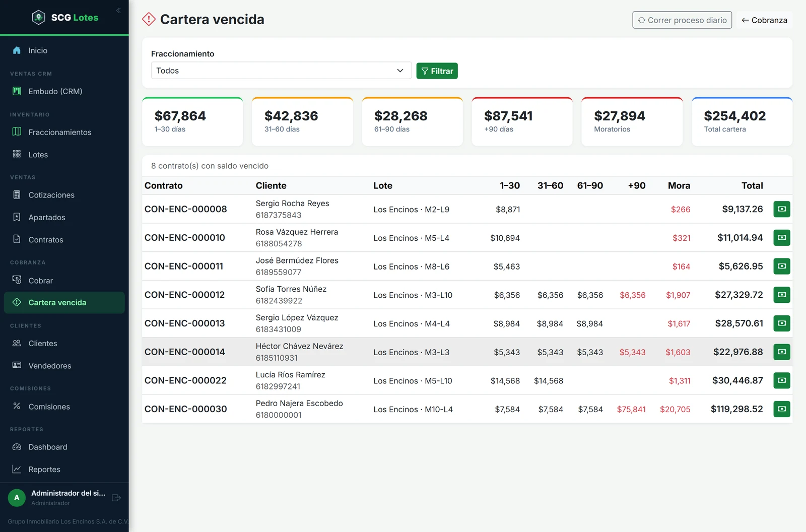The height and width of the screenshot is (532, 806).
Task: Click the Apartados bookmark icon
Action: tap(17, 217)
